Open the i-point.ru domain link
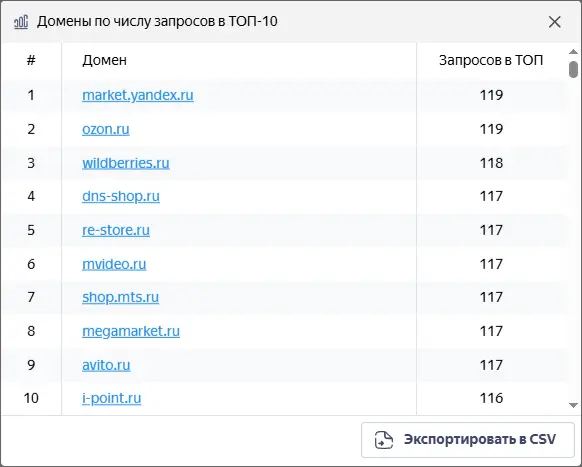Image resolution: width=582 pixels, height=467 pixels. (x=112, y=398)
